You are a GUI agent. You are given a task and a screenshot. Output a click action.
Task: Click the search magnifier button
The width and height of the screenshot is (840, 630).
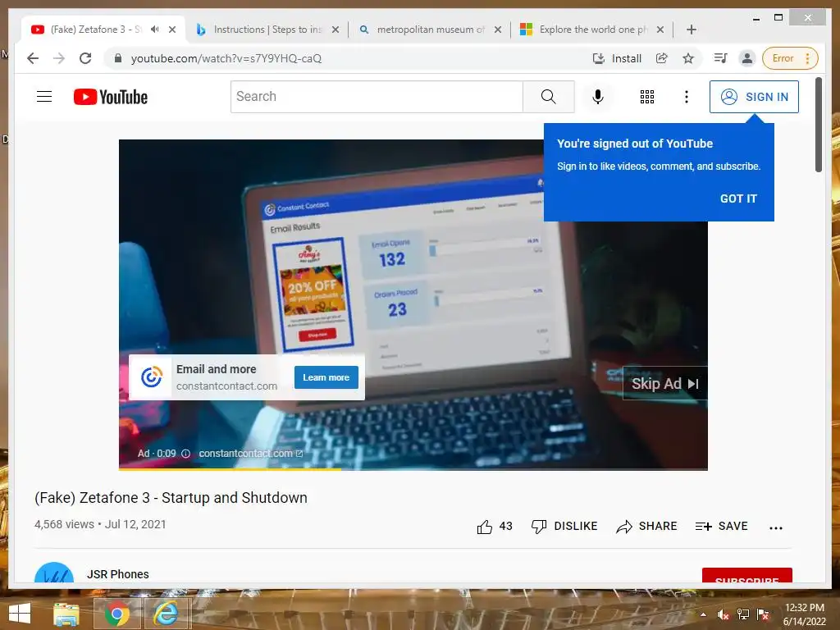(549, 97)
